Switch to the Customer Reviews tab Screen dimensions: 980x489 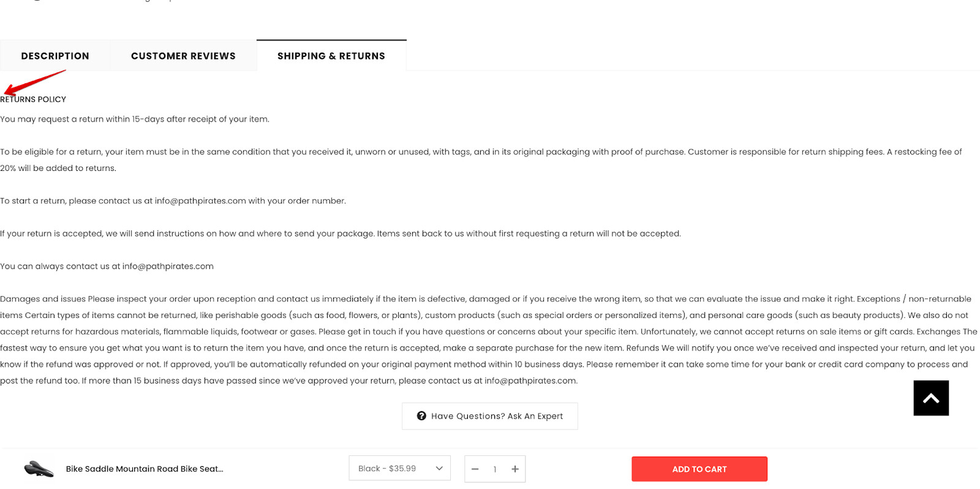coord(183,56)
